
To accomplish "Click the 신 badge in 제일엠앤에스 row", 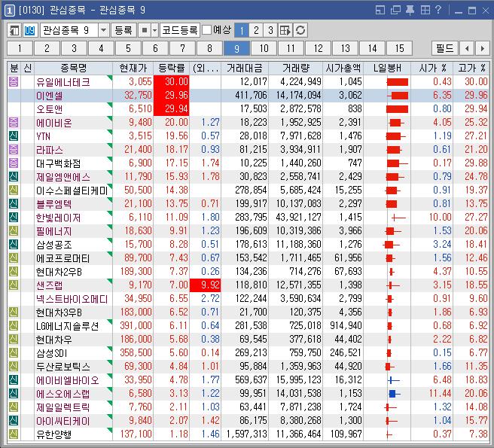I will (x=14, y=177).
